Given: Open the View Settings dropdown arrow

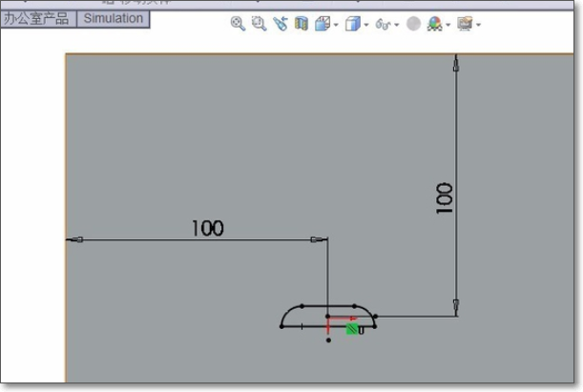Looking at the screenshot, I should pos(479,25).
